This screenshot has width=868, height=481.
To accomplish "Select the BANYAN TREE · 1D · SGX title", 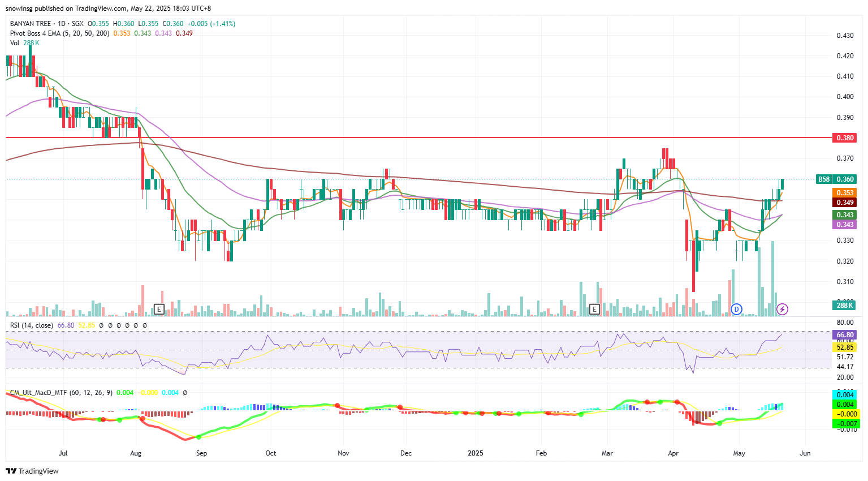I will (x=47, y=24).
